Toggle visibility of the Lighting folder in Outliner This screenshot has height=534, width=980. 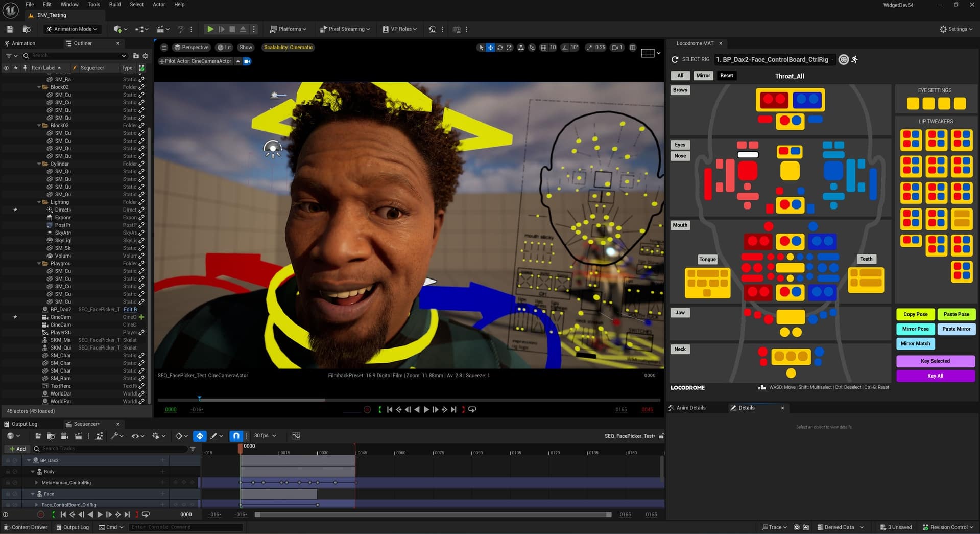click(7, 202)
